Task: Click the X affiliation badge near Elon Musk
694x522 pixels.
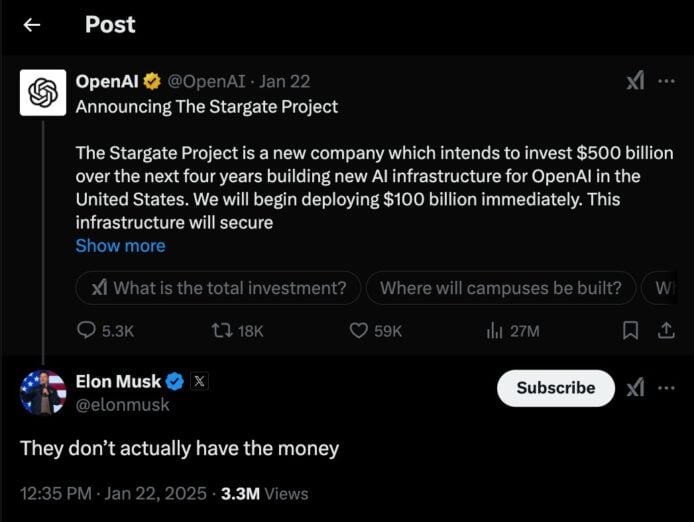Action: click(199, 381)
